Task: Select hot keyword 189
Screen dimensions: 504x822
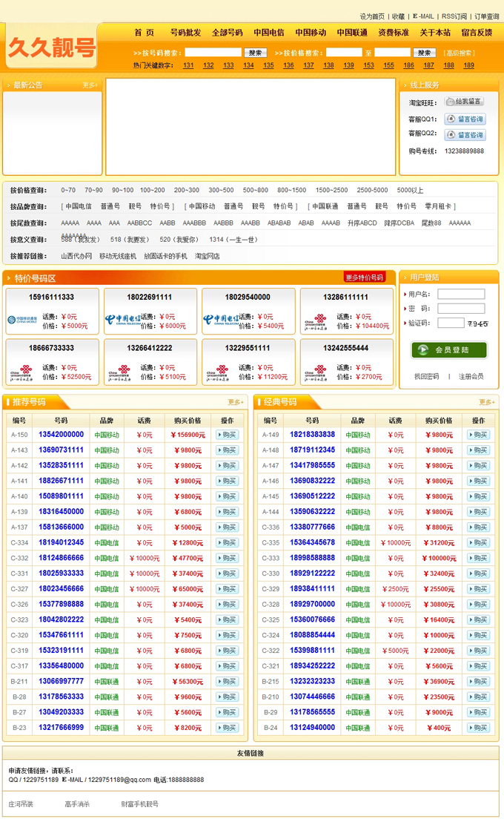Action: (x=469, y=65)
